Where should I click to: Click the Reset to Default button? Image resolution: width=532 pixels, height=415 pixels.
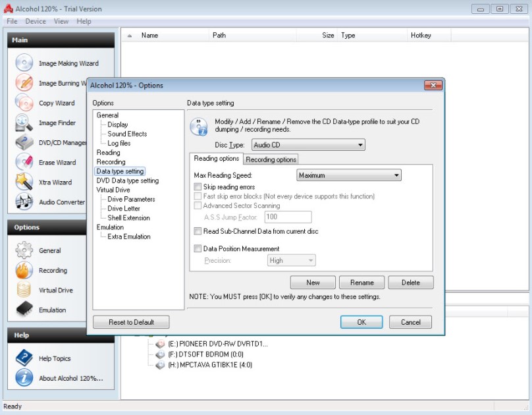pos(131,322)
